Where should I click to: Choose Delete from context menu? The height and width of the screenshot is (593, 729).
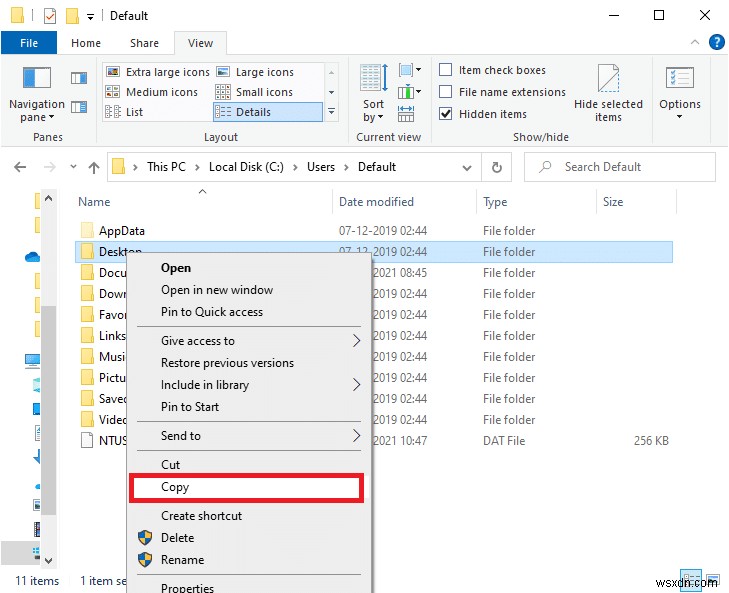[x=249, y=538]
